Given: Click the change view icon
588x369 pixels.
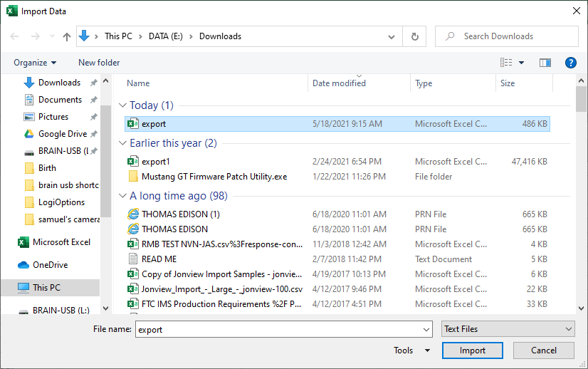Looking at the screenshot, I should tap(505, 63).
